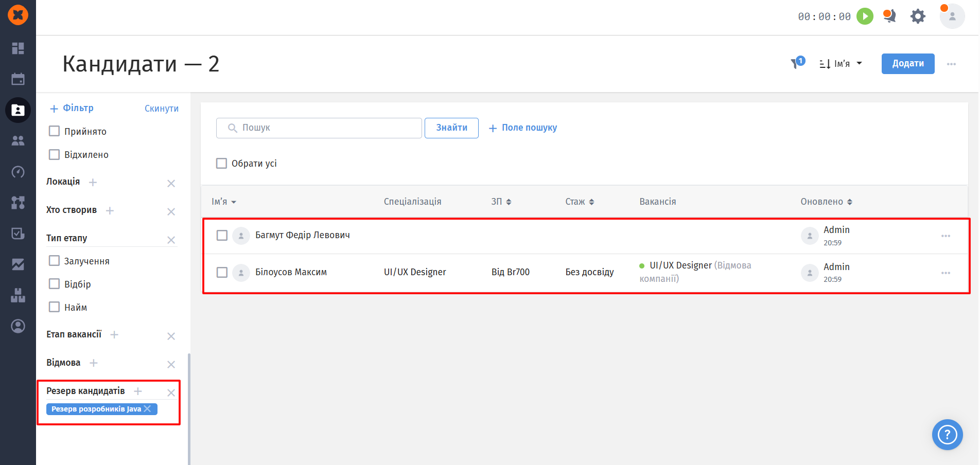
Task: Open the candidates contact-card sidebar icon
Action: [18, 110]
